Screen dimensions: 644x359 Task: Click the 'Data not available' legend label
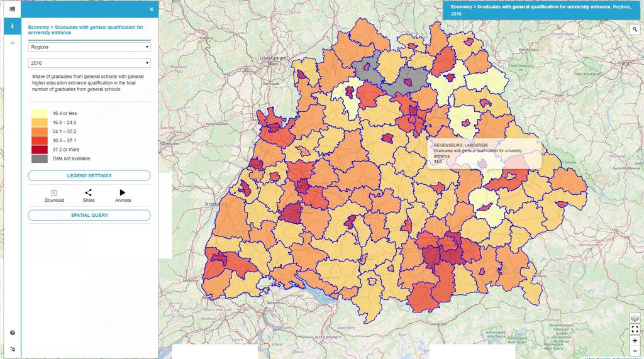pyautogui.click(x=72, y=158)
